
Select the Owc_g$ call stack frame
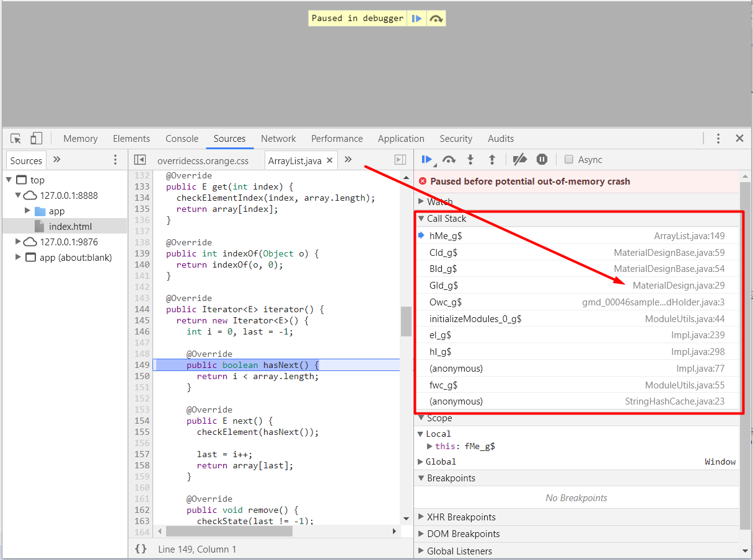point(576,302)
